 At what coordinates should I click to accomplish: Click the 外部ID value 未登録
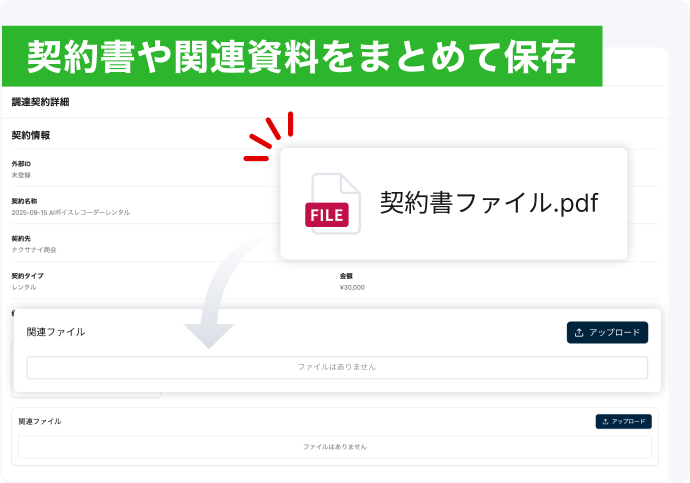tap(21, 174)
